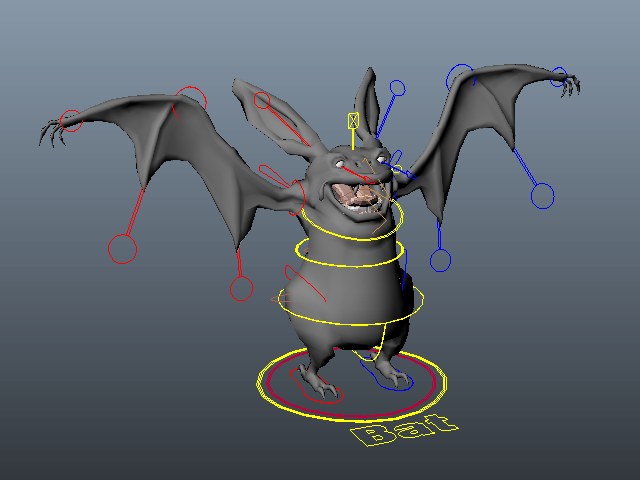Select the red foot control outline
Viewport: 640px width, 480px height.
click(317, 387)
